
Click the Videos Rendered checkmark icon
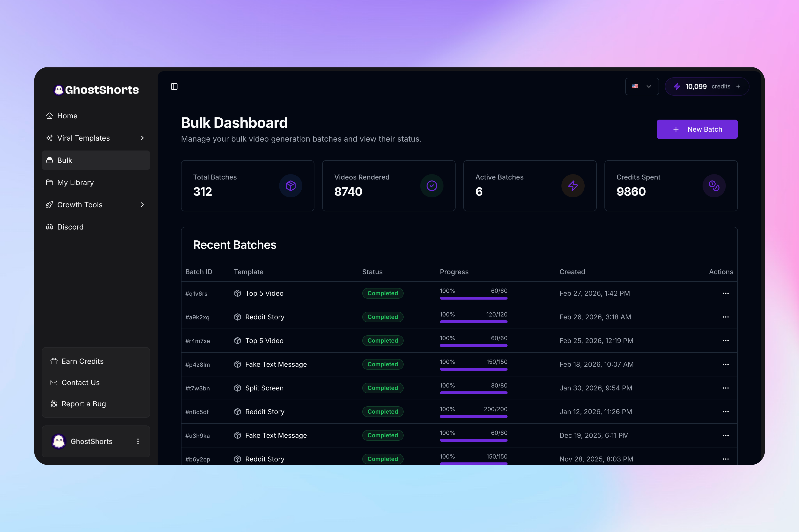click(x=432, y=186)
